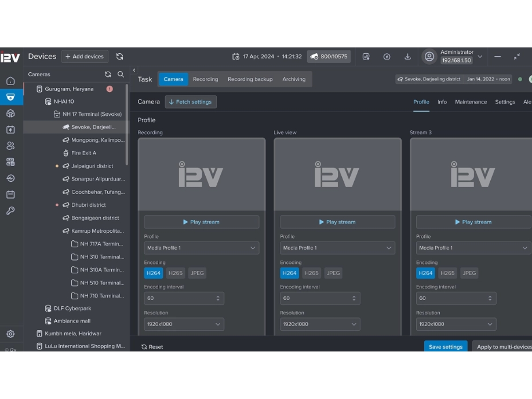The width and height of the screenshot is (532, 399).
Task: Click the Add devices button
Action: (x=85, y=56)
